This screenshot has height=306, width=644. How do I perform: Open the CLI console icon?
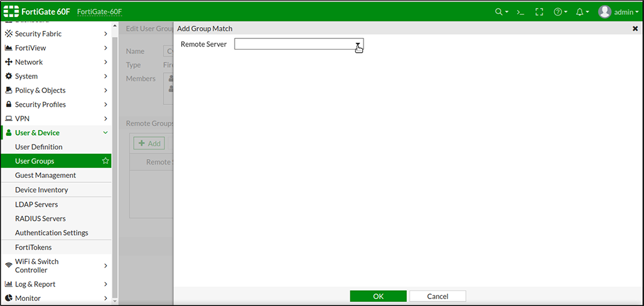(x=520, y=12)
